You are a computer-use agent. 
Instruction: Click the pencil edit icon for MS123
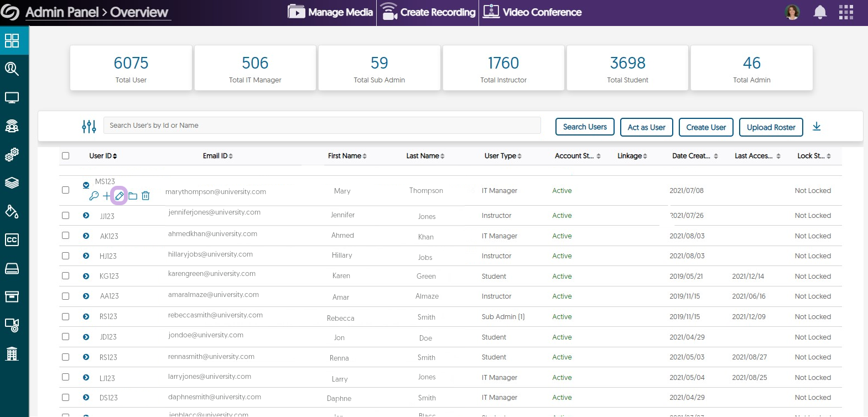(x=119, y=196)
